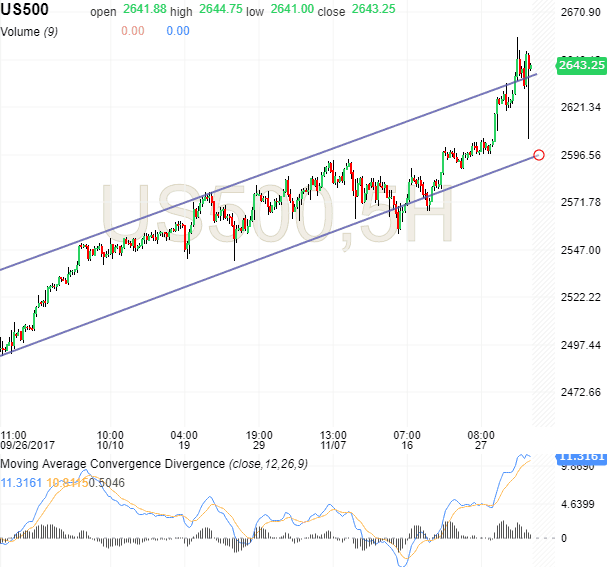
Task: Click the open price value 2641.88
Action: tap(142, 12)
